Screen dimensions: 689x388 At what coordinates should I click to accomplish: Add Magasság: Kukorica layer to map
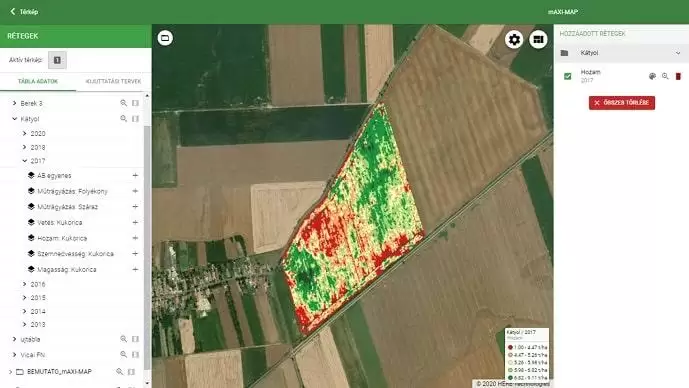pyautogui.click(x=135, y=269)
